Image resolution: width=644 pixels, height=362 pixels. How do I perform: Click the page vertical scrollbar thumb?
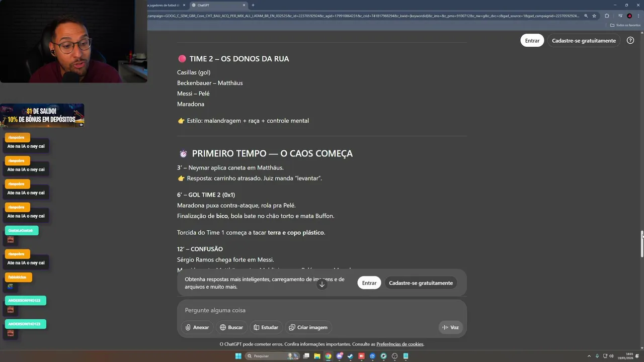tap(642, 244)
